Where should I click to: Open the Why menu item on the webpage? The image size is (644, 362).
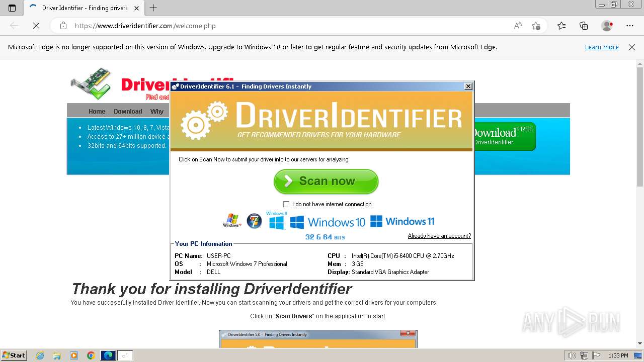point(157,112)
